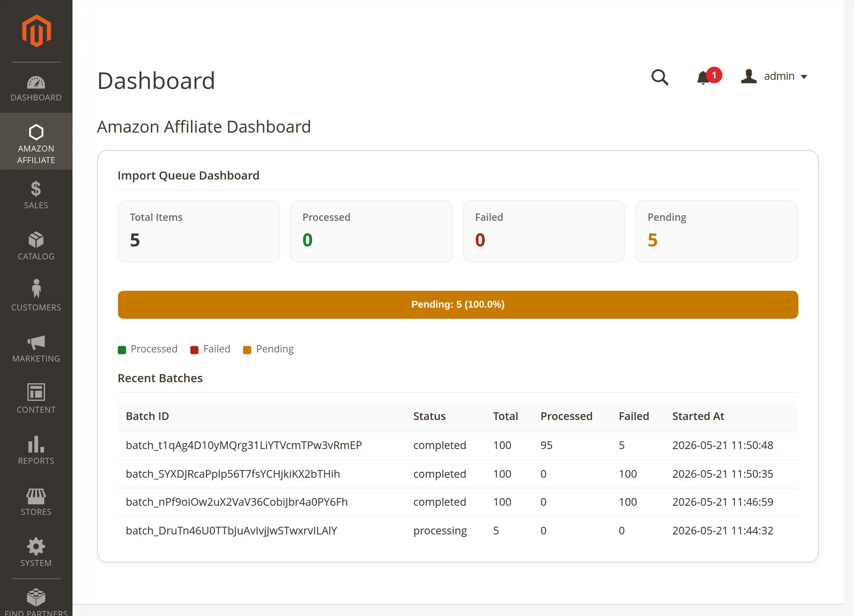Click the Failed column header
854x616 pixels.
[634, 416]
